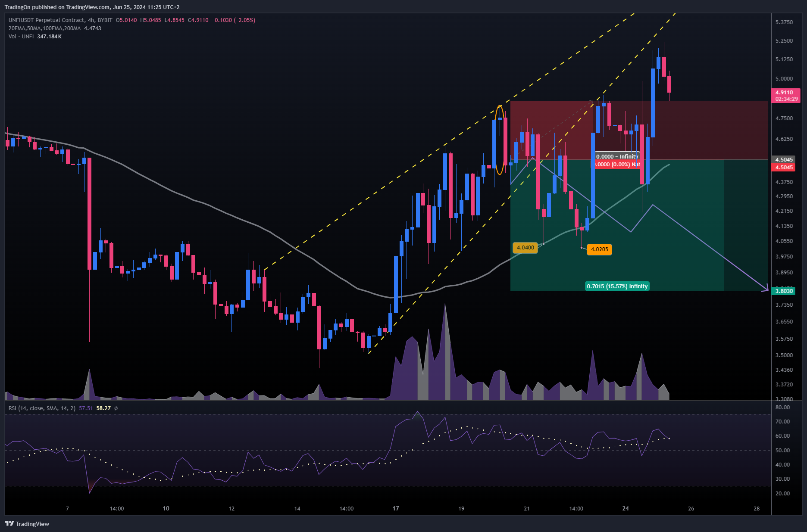Click the countdown timer 02:34:29
This screenshot has width=807, height=532.
[786, 99]
